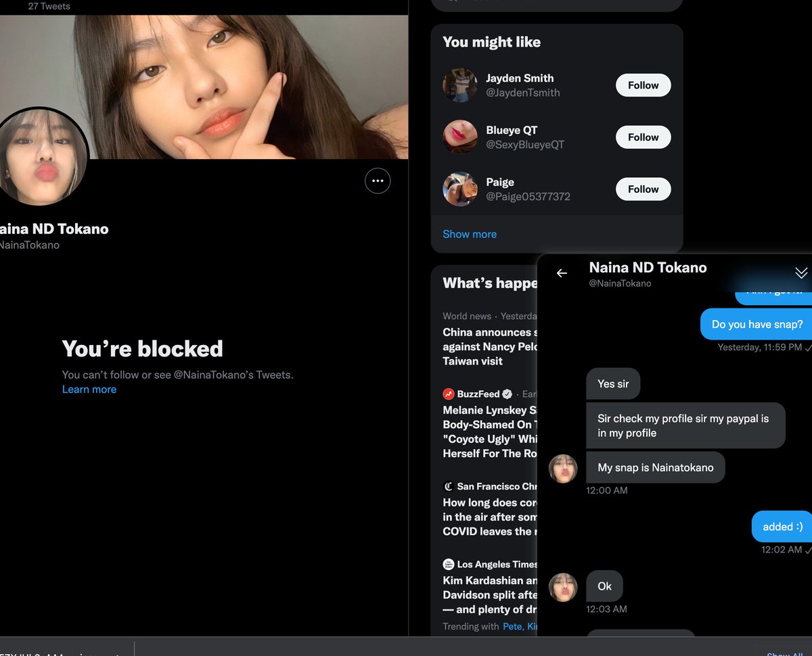Click the back arrow in the chat panel
The height and width of the screenshot is (656, 812).
point(562,273)
